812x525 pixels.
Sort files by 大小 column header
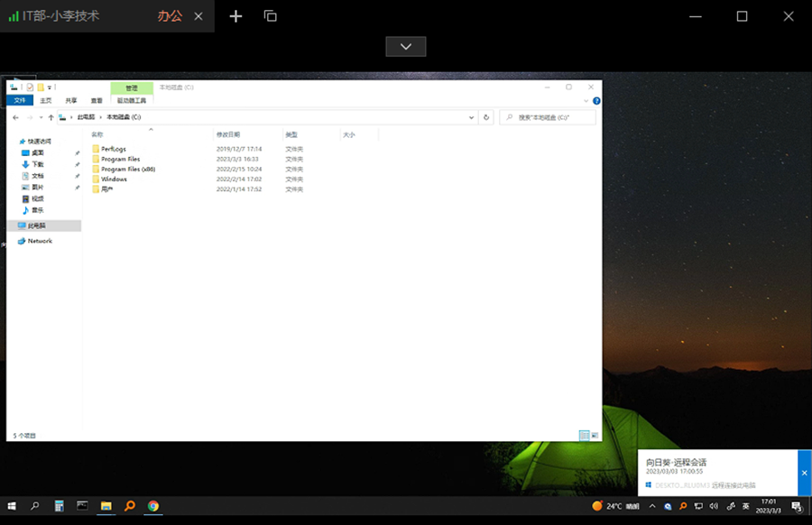tap(349, 134)
